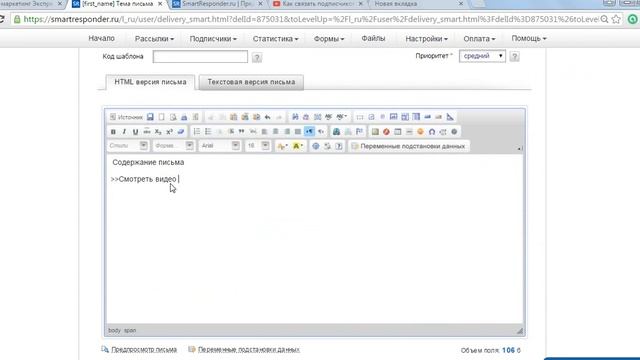Click the Special character omega icon
The width and height of the screenshot is (640, 360).
point(432,132)
